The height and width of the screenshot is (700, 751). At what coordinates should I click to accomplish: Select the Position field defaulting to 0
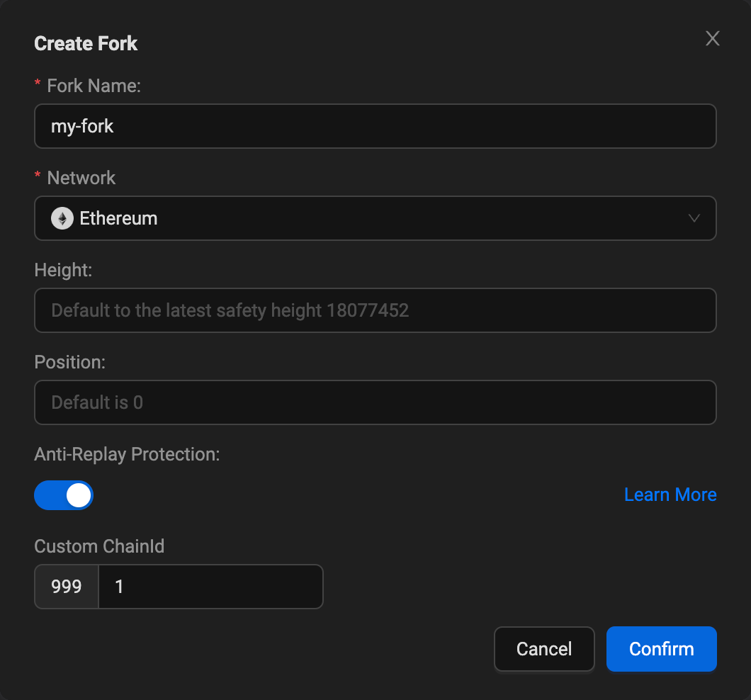coord(375,402)
